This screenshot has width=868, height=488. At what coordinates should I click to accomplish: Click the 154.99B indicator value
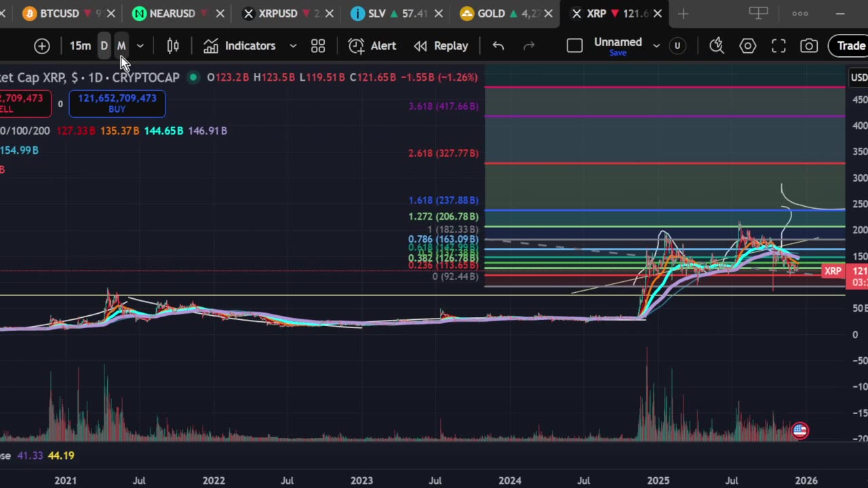coord(19,150)
